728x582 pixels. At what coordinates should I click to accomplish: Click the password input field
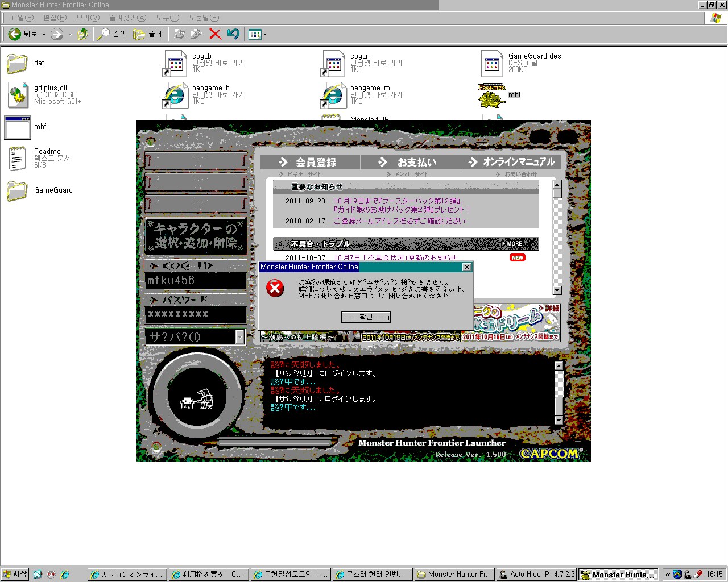(x=196, y=314)
